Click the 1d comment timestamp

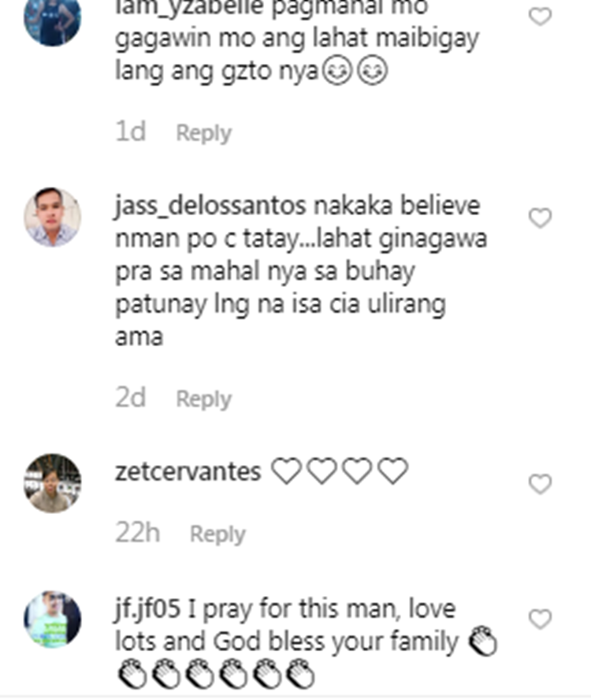130,132
